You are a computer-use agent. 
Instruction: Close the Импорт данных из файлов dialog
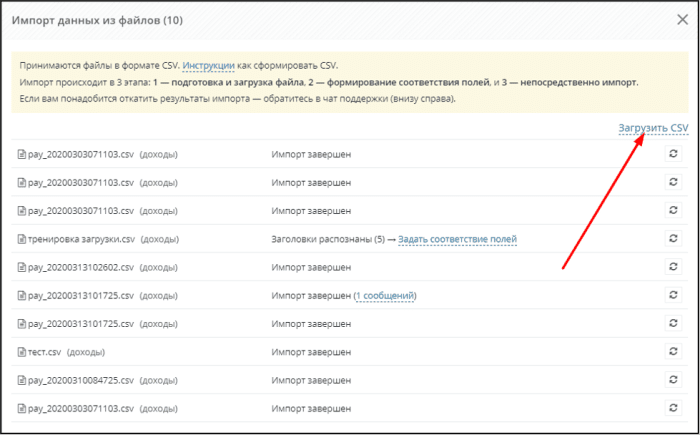(682, 20)
